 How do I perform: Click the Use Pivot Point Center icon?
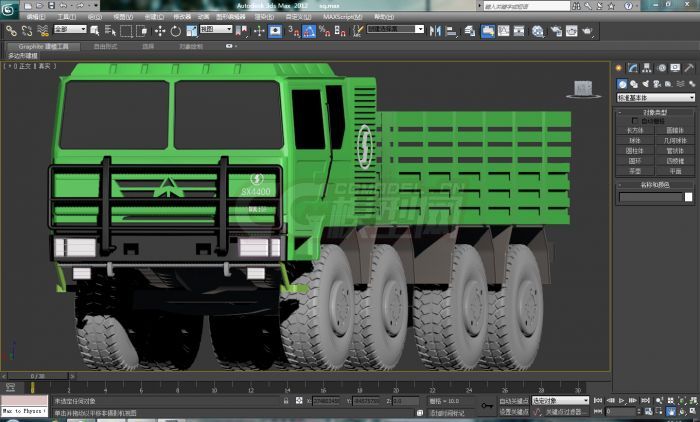pos(242,31)
